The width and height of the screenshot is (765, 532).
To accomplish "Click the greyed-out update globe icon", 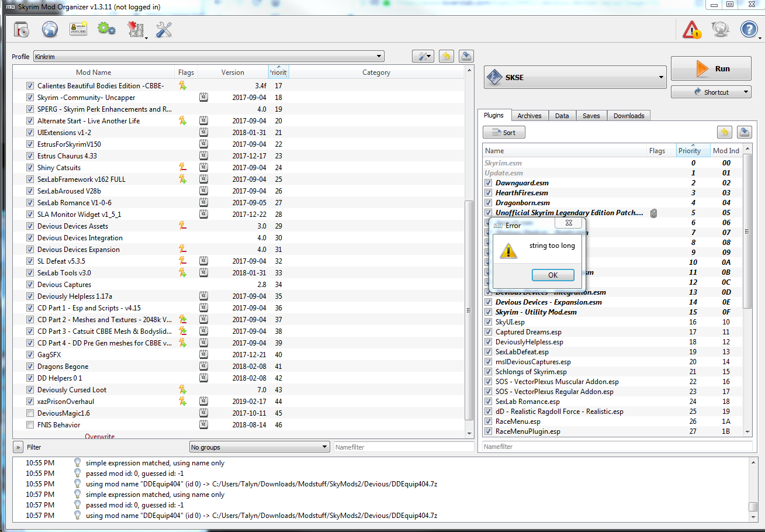I will (720, 29).
